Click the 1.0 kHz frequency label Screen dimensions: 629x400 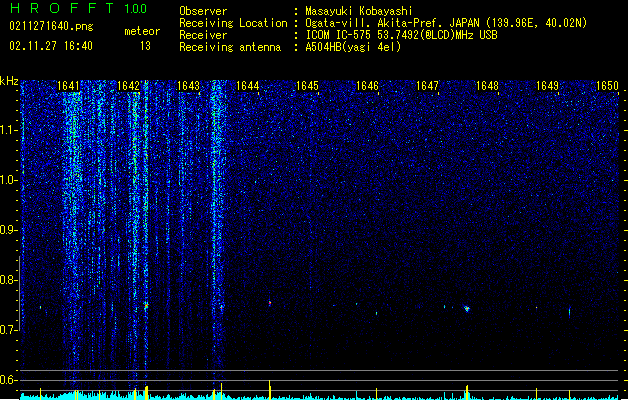[x=8, y=180]
